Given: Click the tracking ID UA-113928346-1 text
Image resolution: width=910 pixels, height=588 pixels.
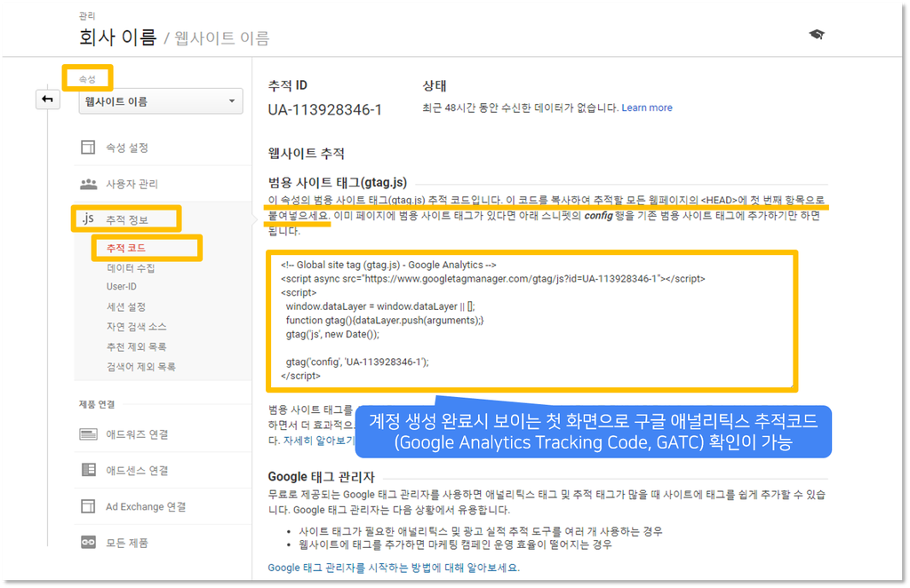Looking at the screenshot, I should click(325, 109).
